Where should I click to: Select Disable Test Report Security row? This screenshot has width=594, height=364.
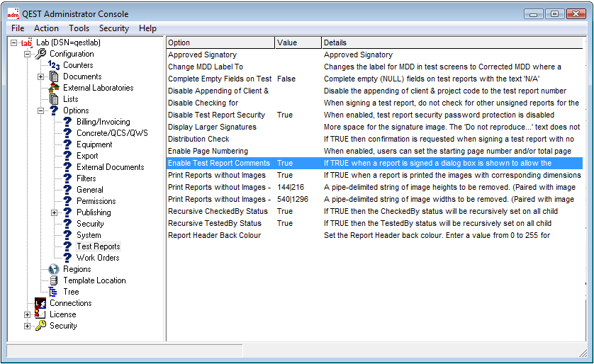click(x=216, y=115)
